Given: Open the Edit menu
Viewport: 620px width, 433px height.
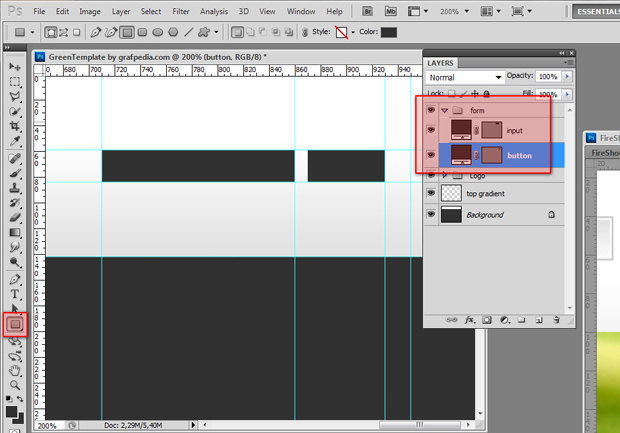Looking at the screenshot, I should point(62,11).
